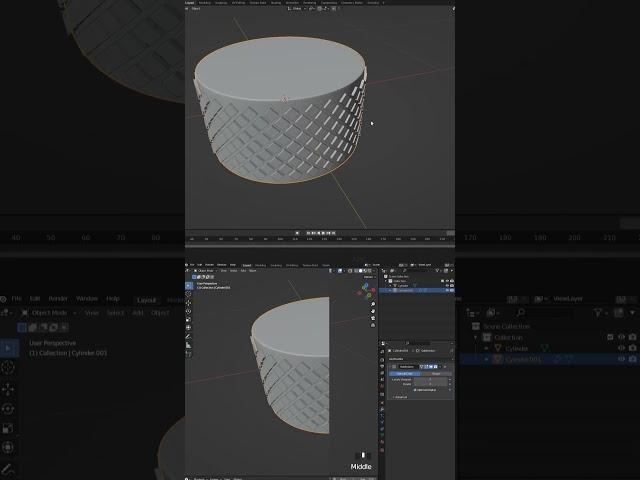
Task: Open Global transform orientation dropdown in top view
Action: 296,8
